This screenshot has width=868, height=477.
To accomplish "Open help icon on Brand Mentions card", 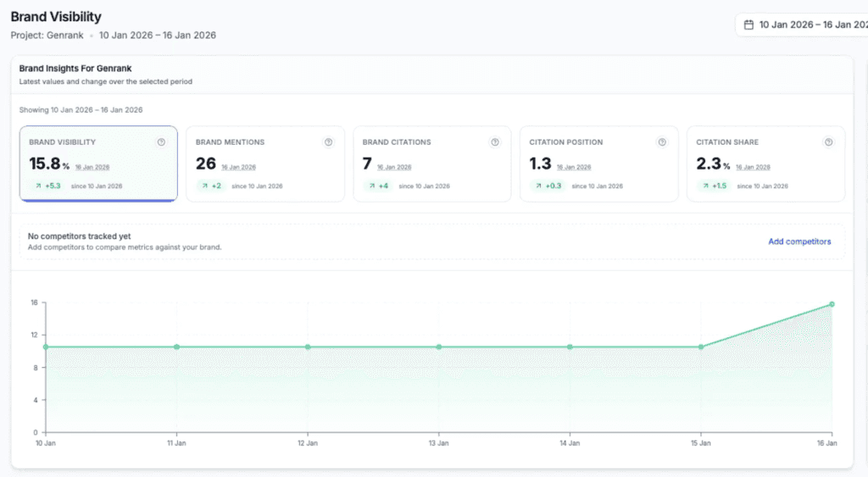I will (328, 142).
